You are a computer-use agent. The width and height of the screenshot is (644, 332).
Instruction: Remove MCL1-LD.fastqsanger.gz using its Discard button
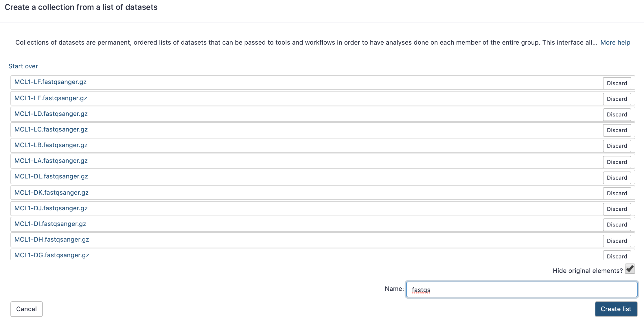617,115
